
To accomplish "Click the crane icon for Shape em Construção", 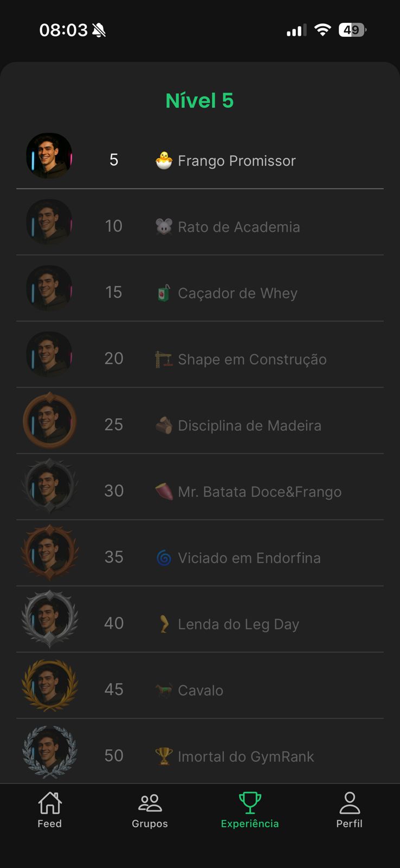I will pos(164,359).
